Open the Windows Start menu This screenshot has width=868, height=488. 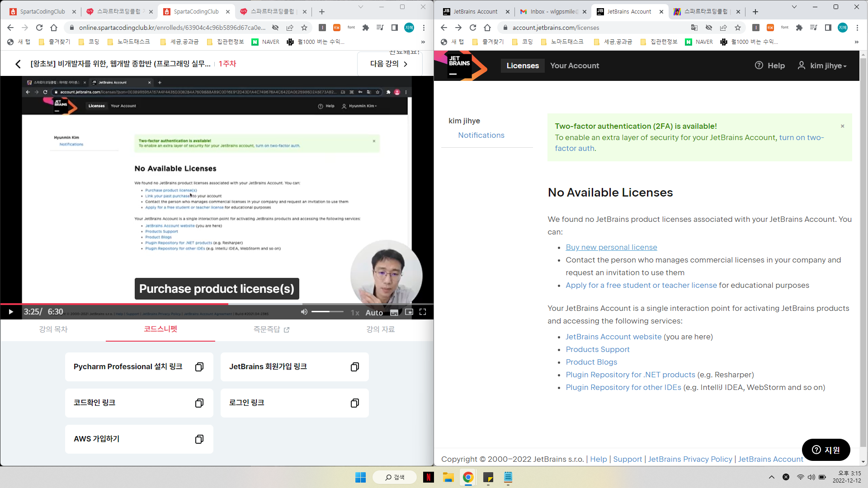[x=360, y=477]
